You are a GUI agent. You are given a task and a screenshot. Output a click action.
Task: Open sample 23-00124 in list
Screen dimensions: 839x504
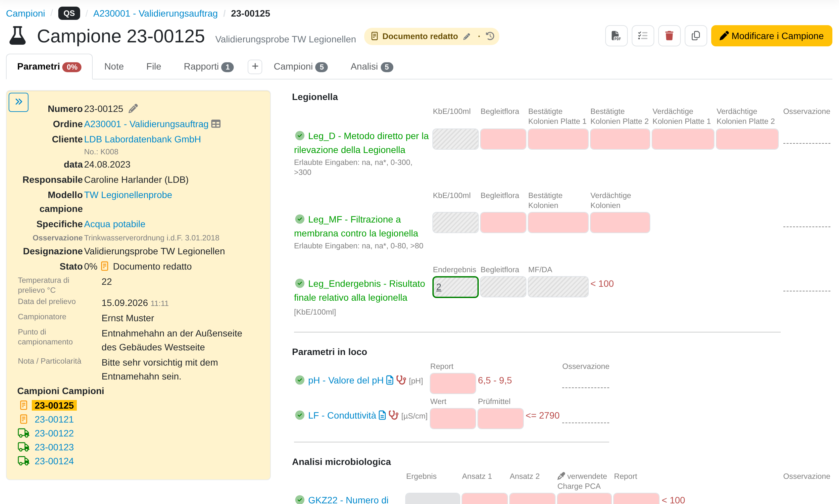(54, 461)
